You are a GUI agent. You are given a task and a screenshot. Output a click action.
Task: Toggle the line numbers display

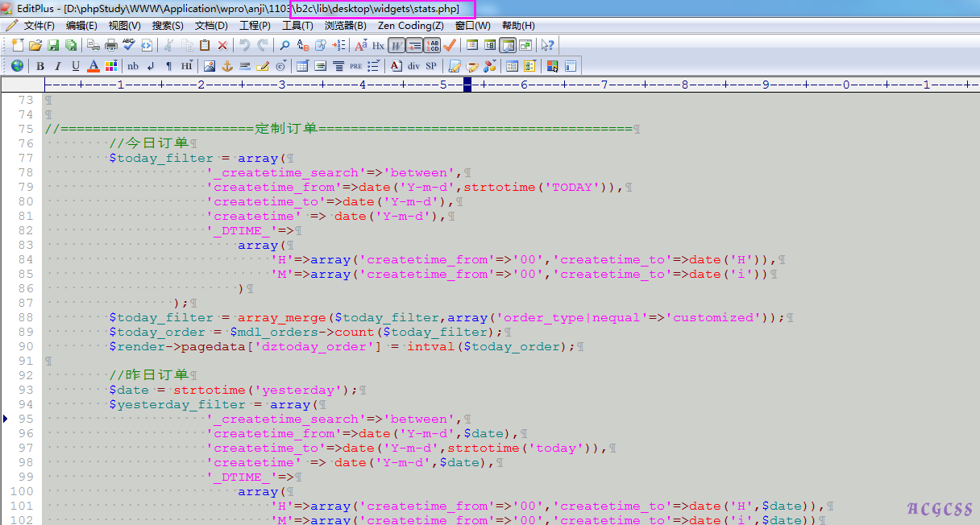pyautogui.click(x=433, y=46)
